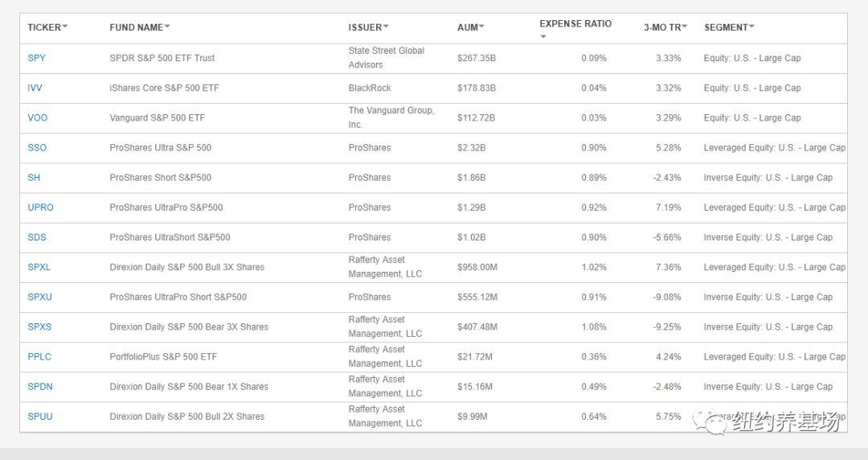Click the EXPENSE RATIO column header
Image resolution: width=868 pixels, height=460 pixels.
click(575, 24)
